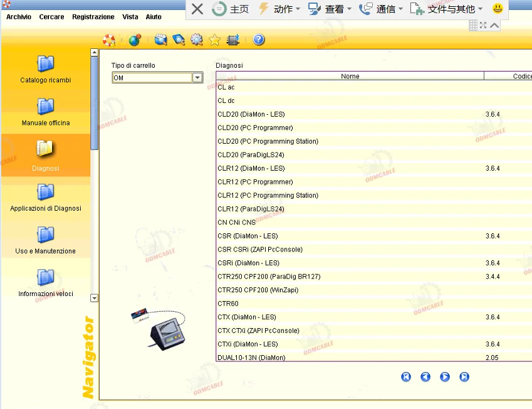Click the lifebuoy icon in the toolbar
The height and width of the screenshot is (409, 532).
click(109, 40)
